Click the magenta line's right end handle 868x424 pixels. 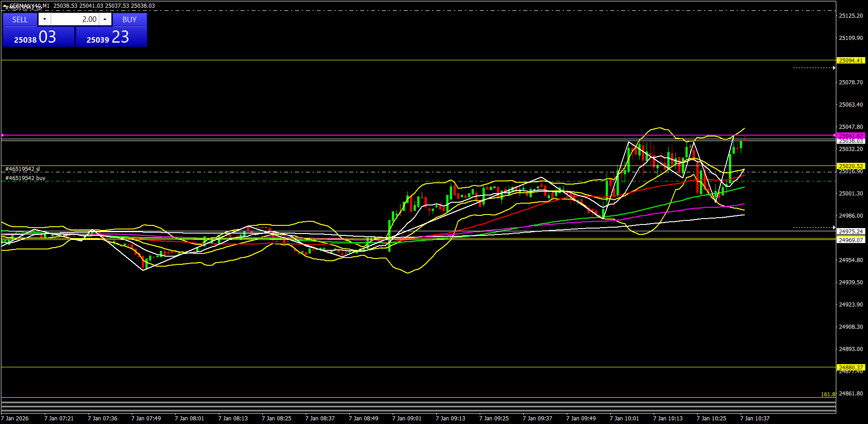tap(834, 135)
